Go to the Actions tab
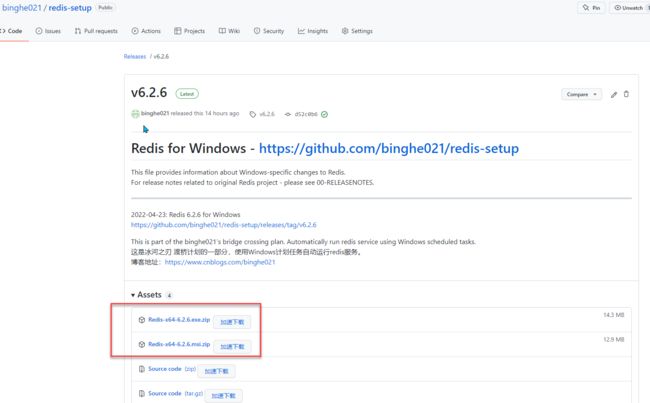This screenshot has width=650, height=403. [x=146, y=31]
